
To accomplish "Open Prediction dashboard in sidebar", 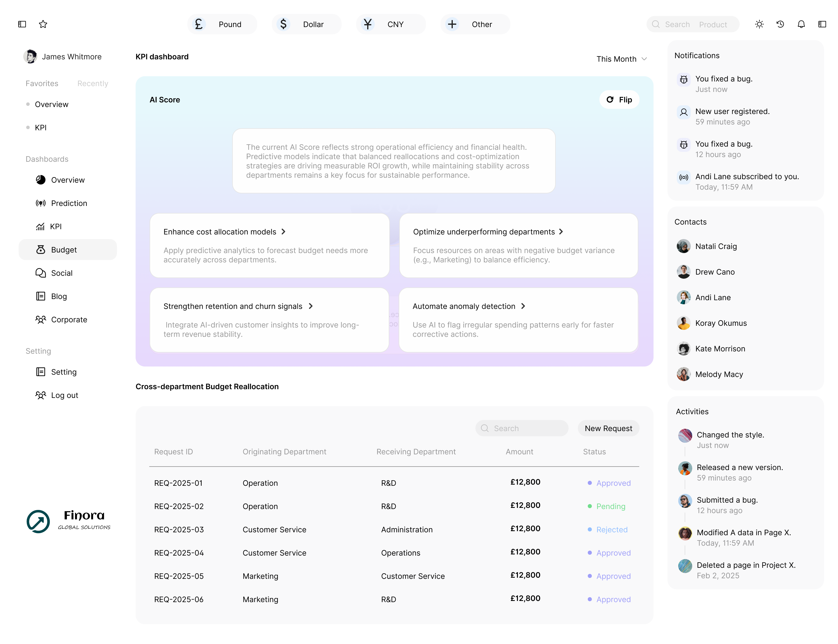I will click(69, 203).
